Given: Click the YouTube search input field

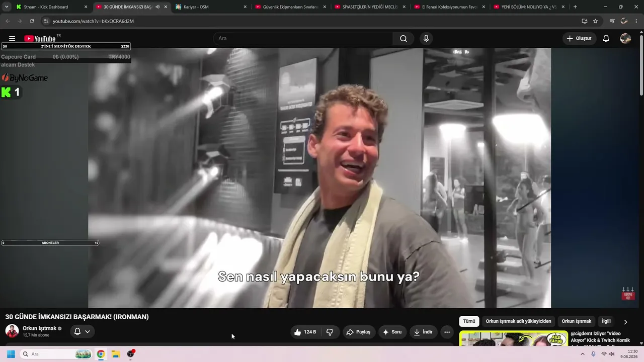Looking at the screenshot, I should [303, 39].
